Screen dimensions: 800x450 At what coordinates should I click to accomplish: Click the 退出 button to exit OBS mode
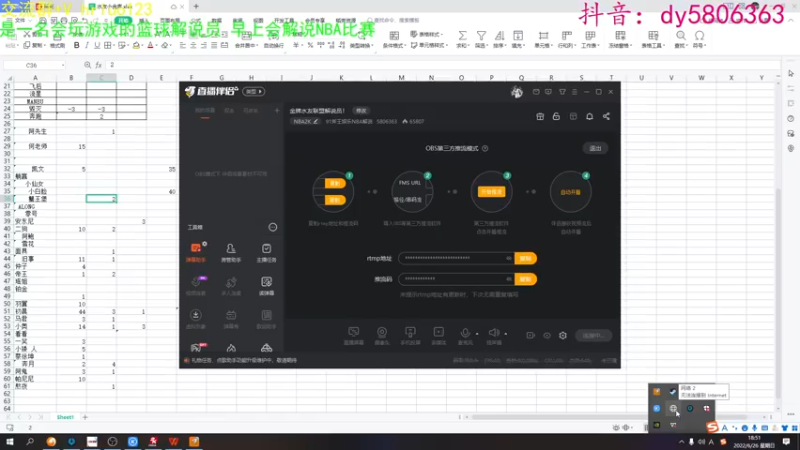[x=595, y=148]
